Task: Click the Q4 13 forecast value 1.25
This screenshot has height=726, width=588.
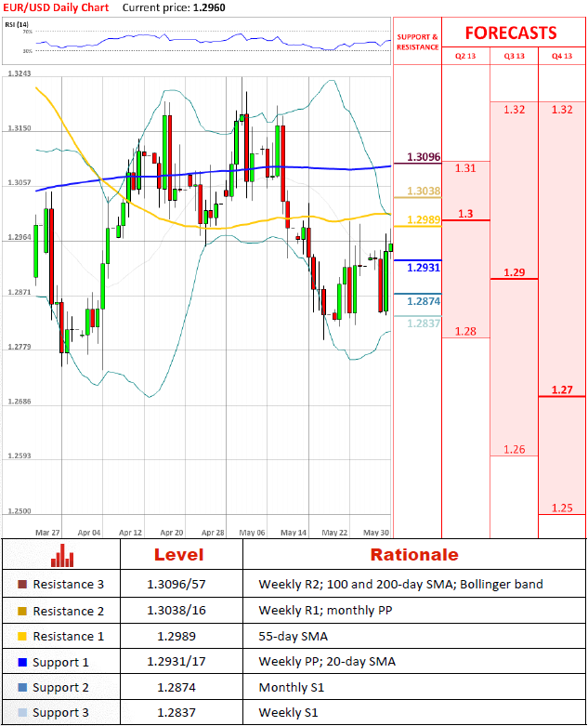Action: (562, 508)
